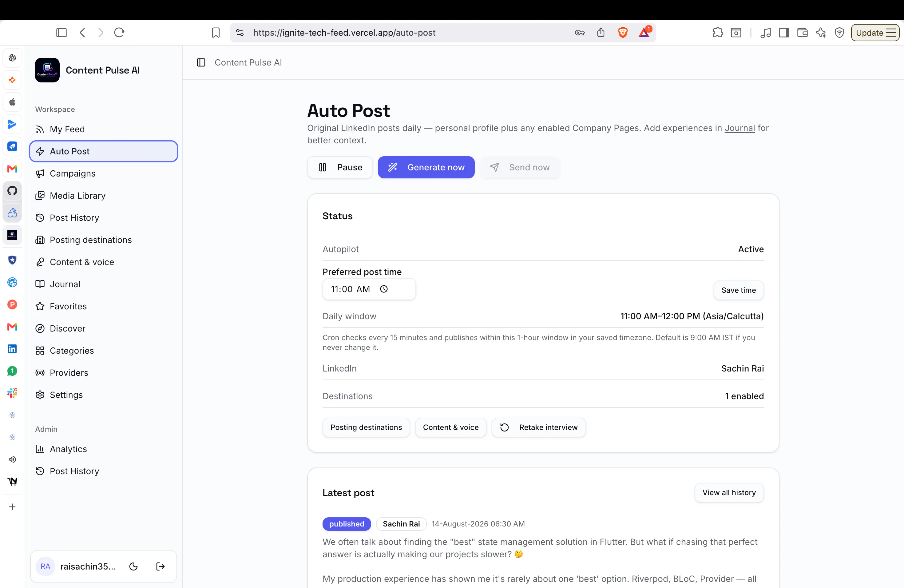This screenshot has width=904, height=588.
Task: View all post history
Action: [729, 493]
